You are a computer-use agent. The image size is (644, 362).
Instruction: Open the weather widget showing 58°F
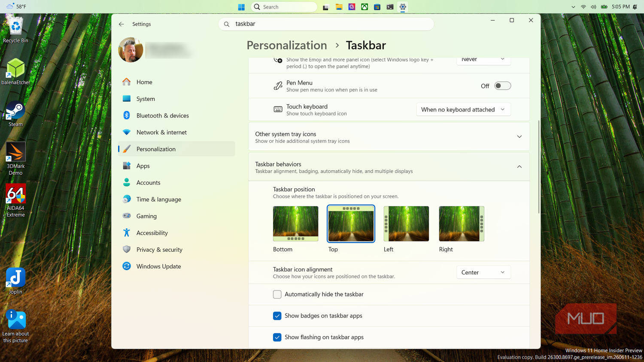click(16, 7)
